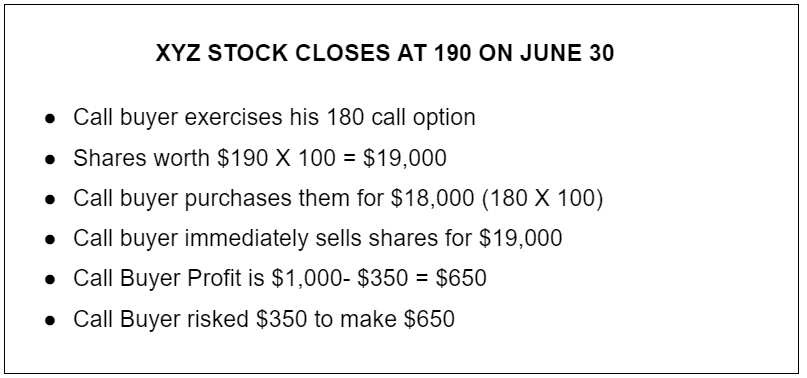Click the word 'XYZ' in the title
Viewport: 807px width, 378px height.
[x=178, y=53]
